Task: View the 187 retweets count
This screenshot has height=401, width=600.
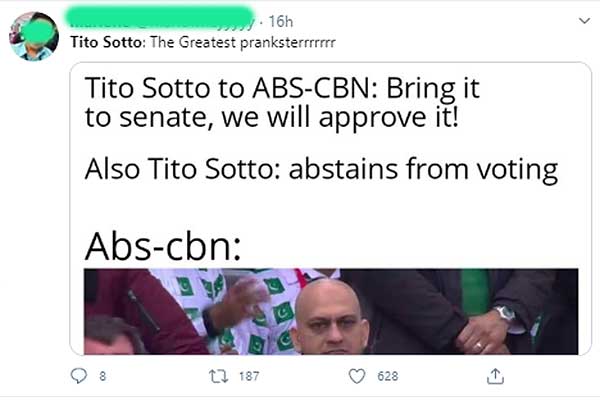Action: coord(249,376)
